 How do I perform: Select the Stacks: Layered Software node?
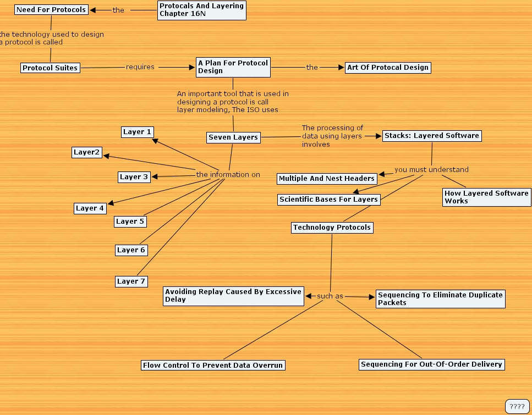coord(432,135)
